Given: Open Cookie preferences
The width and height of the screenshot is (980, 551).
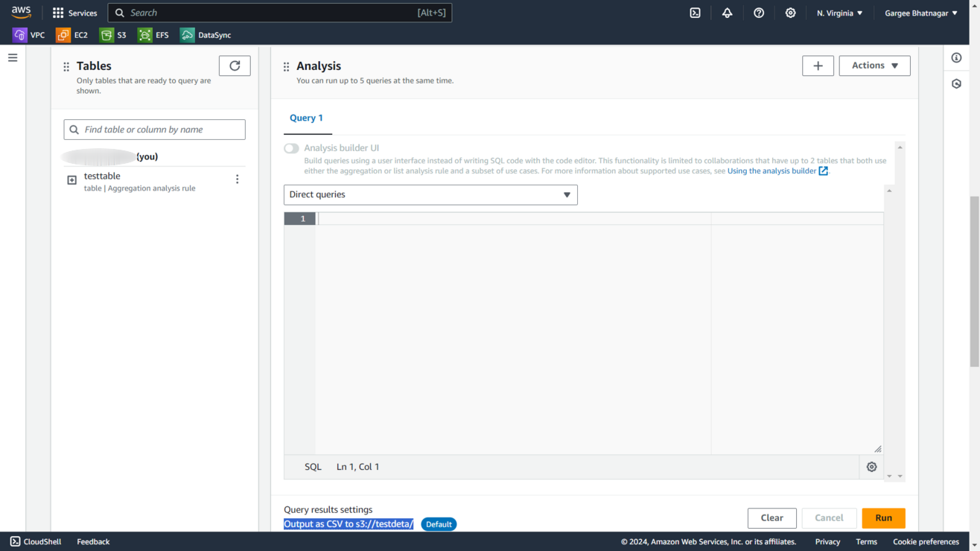Looking at the screenshot, I should click(926, 541).
